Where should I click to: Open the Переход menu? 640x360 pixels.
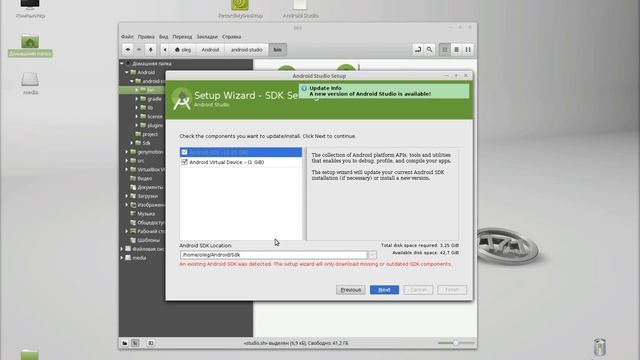click(x=182, y=37)
